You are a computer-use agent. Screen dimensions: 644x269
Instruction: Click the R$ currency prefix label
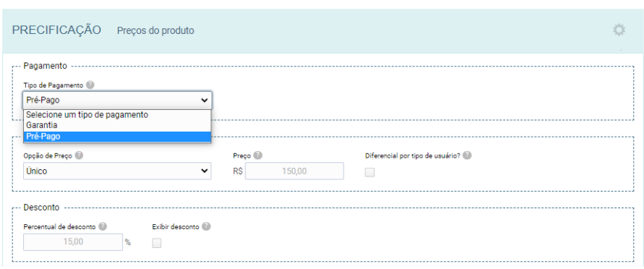238,171
